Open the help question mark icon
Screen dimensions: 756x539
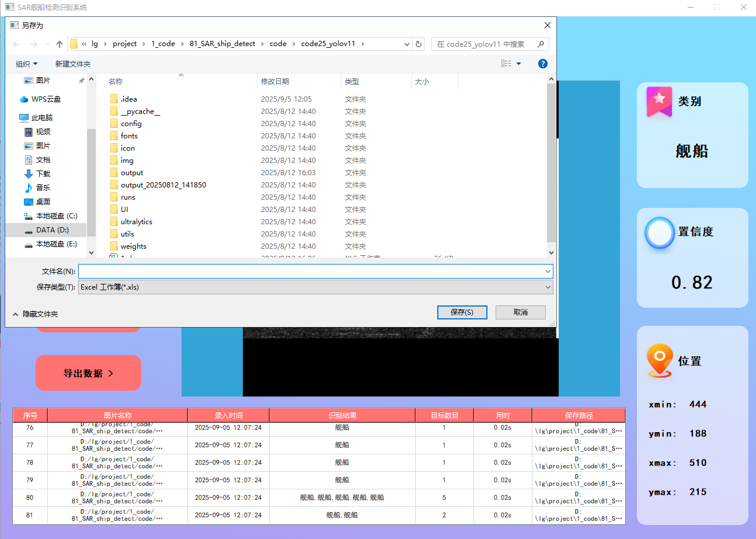point(542,64)
